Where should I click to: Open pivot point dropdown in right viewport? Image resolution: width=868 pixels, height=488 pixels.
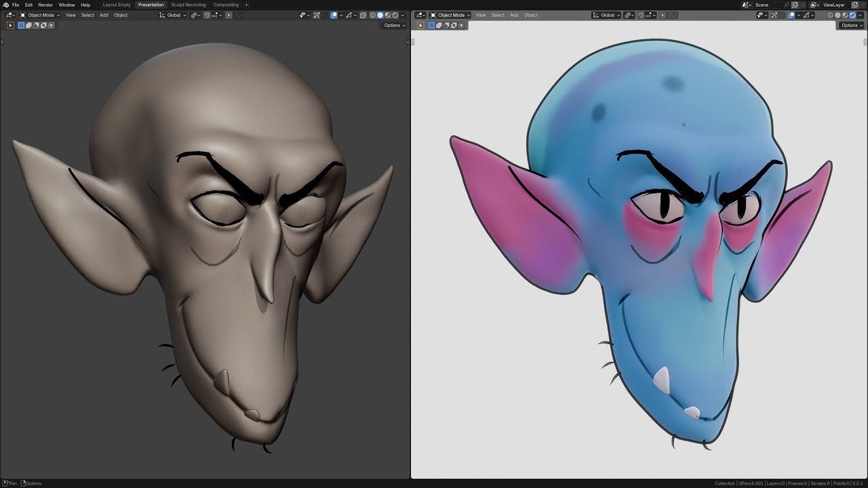point(629,15)
